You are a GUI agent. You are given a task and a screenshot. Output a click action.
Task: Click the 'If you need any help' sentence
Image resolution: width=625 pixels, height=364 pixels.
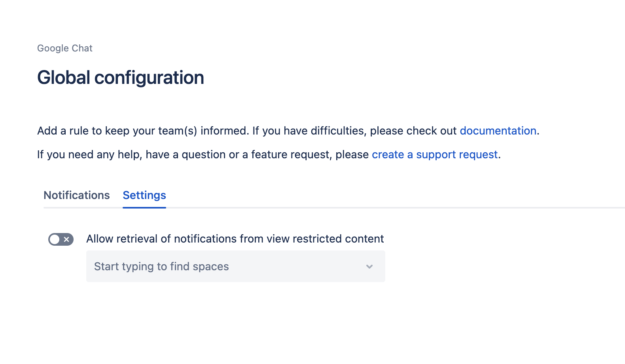point(198,155)
